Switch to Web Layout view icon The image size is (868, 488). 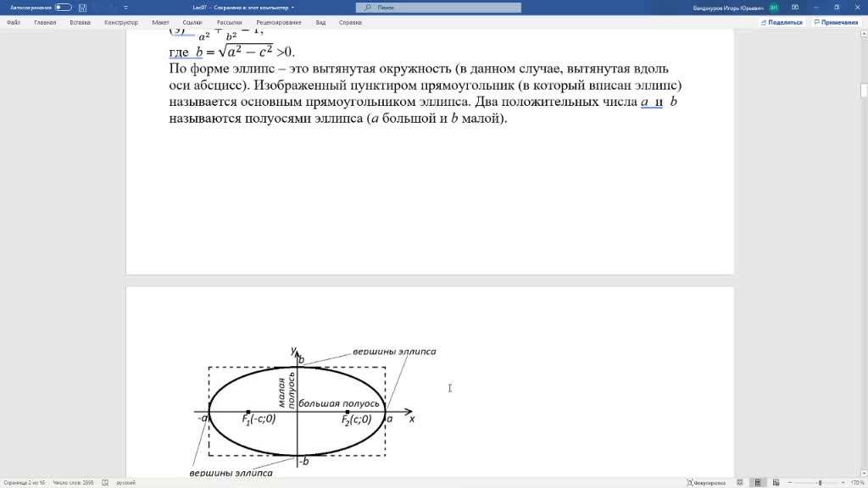[776, 483]
